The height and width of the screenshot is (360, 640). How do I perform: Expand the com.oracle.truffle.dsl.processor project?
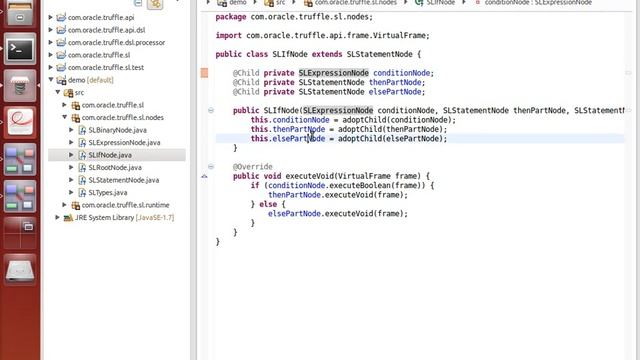tap(51, 42)
